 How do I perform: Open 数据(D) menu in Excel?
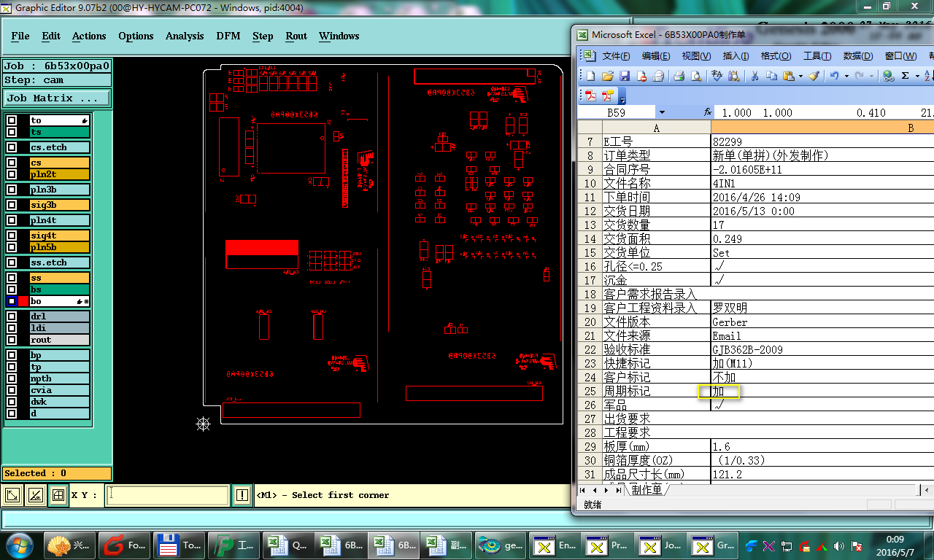tap(857, 56)
